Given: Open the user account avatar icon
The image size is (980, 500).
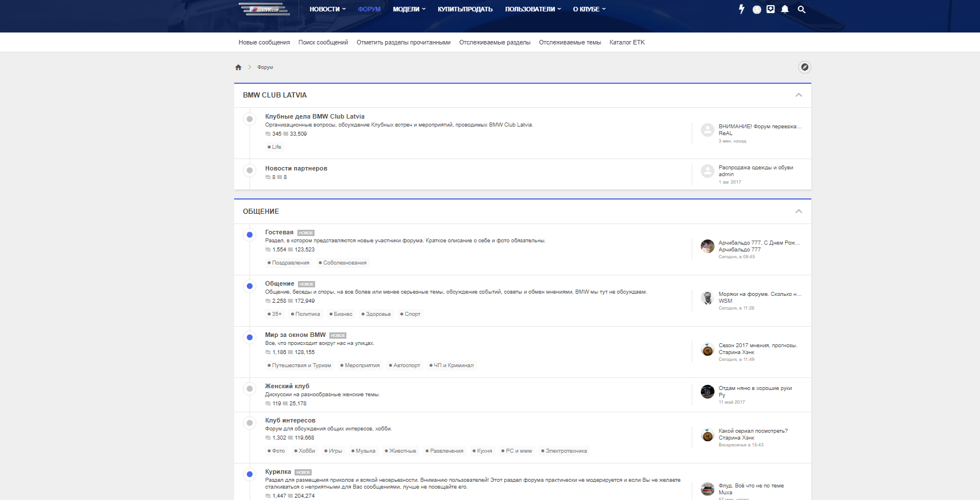Looking at the screenshot, I should tap(757, 10).
